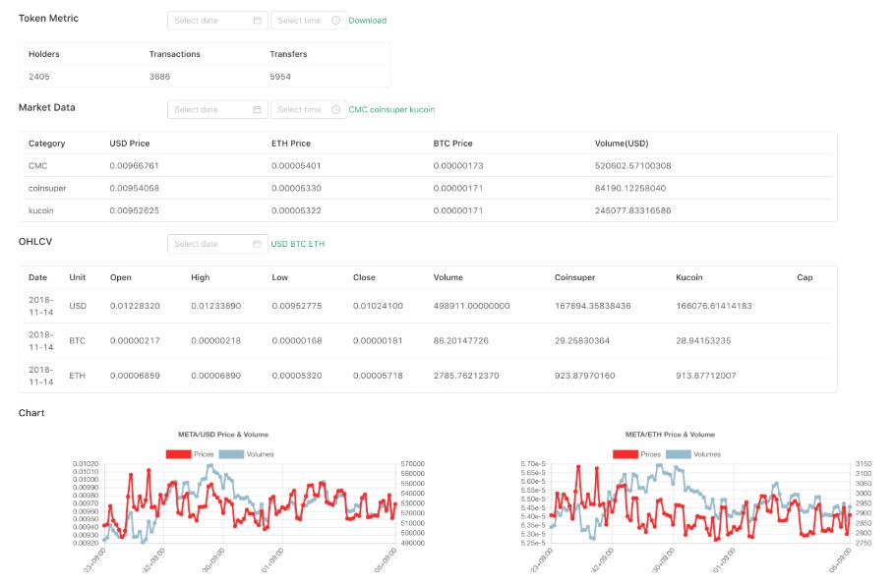Image resolution: width=895 pixels, height=588 pixels.
Task: Switch OHLCV unit to BTC
Action: pyautogui.click(x=298, y=244)
